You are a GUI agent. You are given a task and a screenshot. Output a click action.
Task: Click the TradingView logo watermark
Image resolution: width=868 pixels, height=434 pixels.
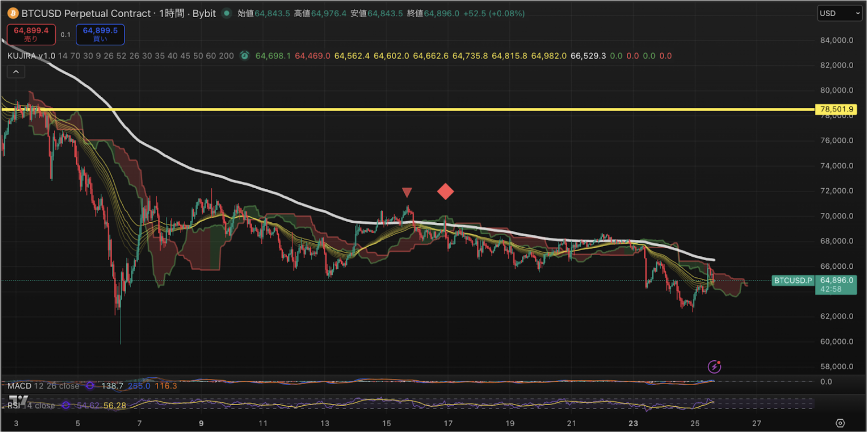coord(19,400)
